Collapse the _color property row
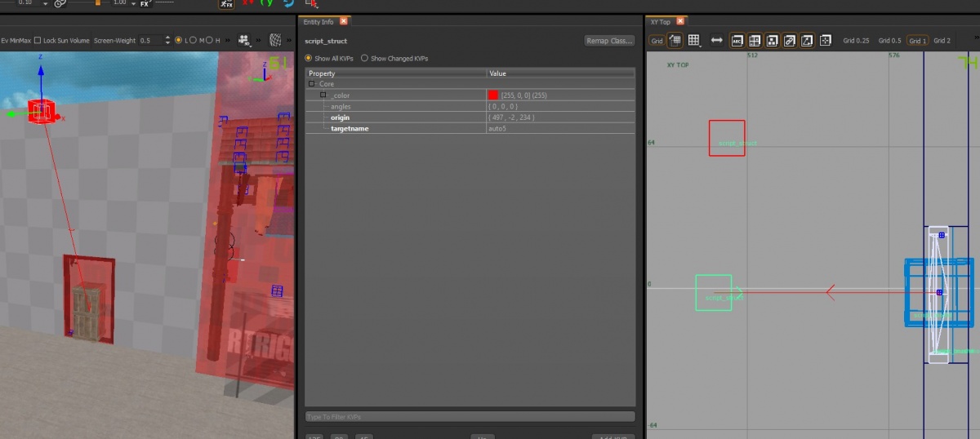 pos(323,95)
